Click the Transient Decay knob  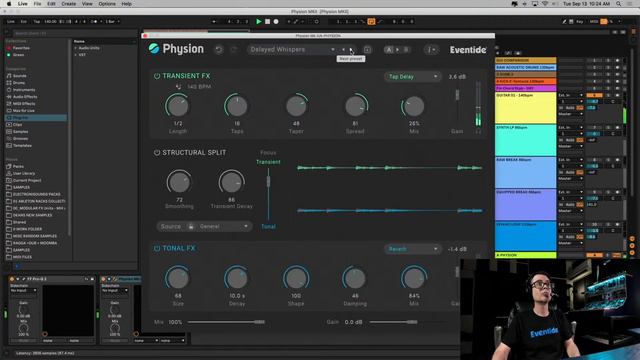[x=231, y=182]
